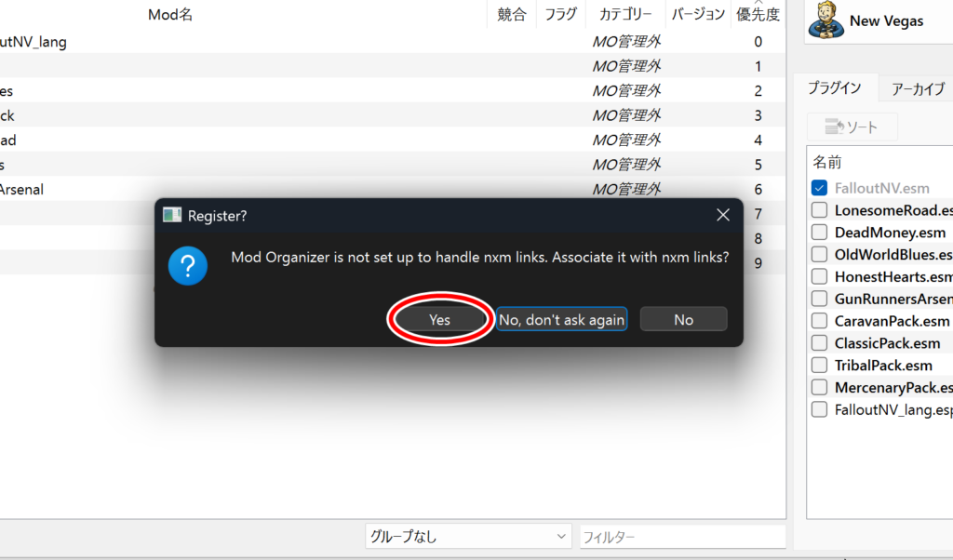Enable the LonesomeRoad.esm plugin checkbox
This screenshot has height=560, width=953.
[x=820, y=210]
